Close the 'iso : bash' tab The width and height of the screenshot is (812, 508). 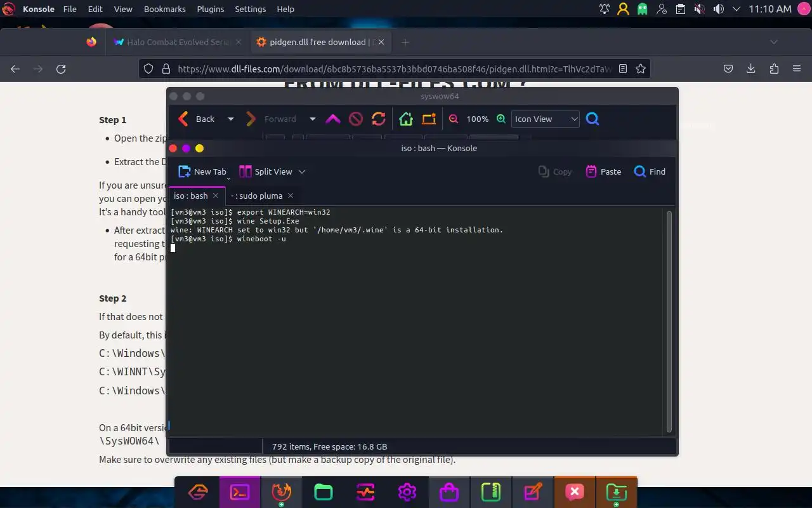pyautogui.click(x=216, y=196)
